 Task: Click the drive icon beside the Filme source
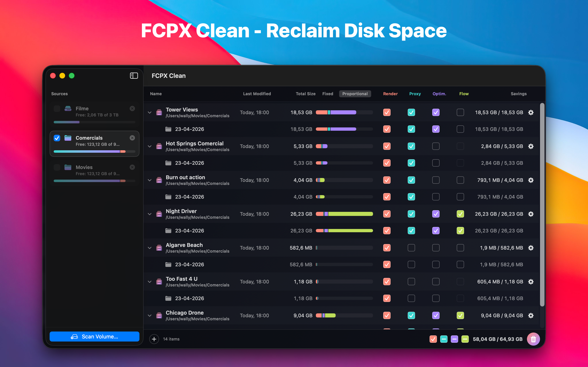68,108
